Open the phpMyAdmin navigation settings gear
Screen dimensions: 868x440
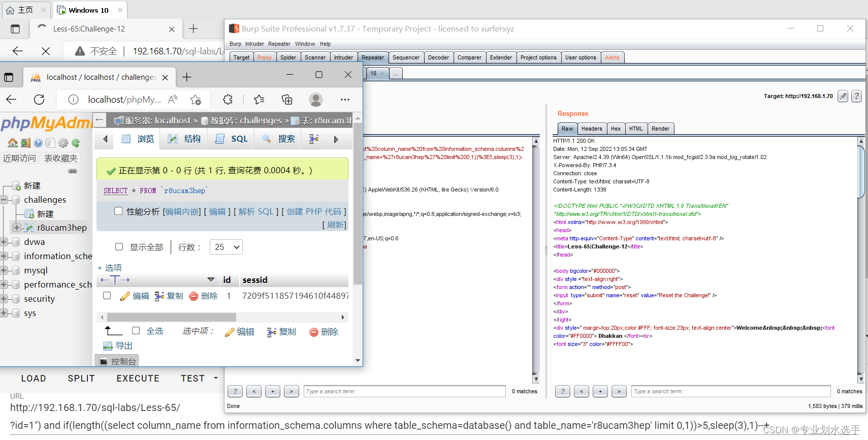pos(63,143)
